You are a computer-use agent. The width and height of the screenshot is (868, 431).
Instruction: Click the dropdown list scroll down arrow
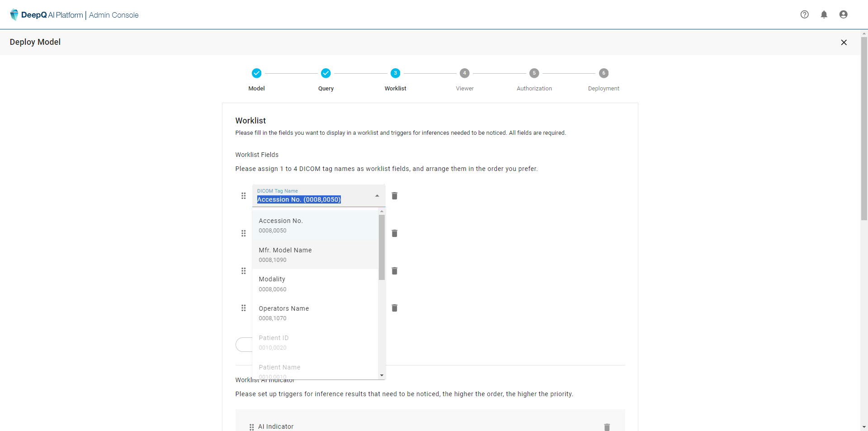382,375
